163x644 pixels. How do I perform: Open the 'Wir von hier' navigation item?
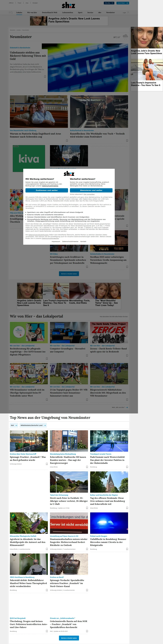pyautogui.click(x=32, y=12)
